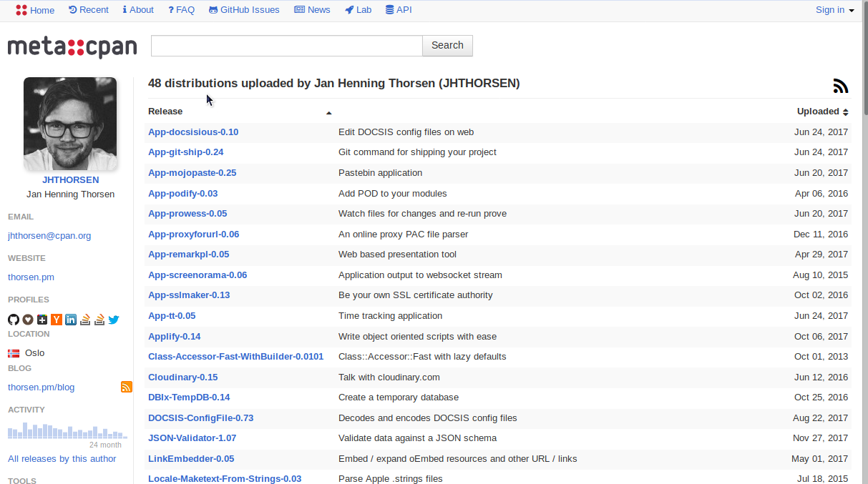Click the activity bar chart
868x484 pixels.
(x=67, y=430)
